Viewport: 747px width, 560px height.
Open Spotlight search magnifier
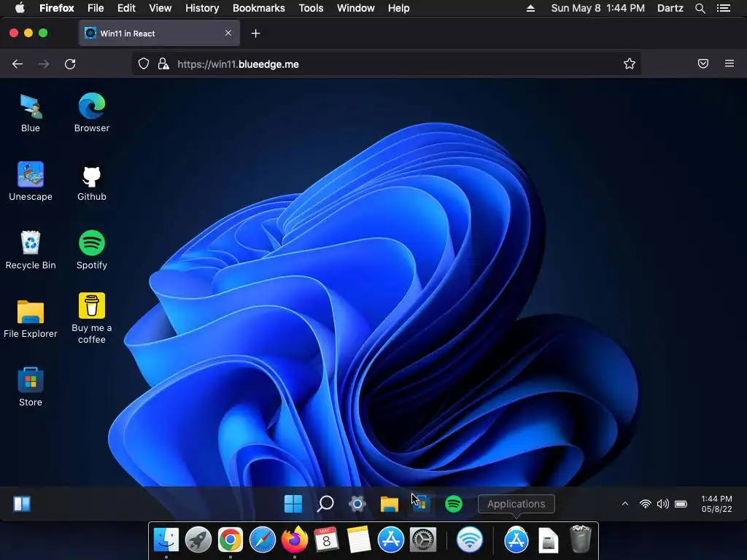[x=700, y=8]
